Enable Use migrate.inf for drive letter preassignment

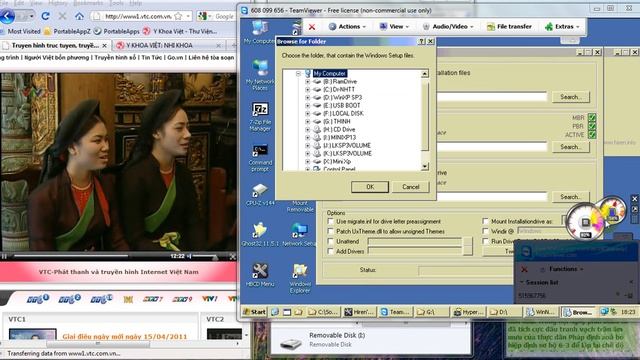(331, 221)
